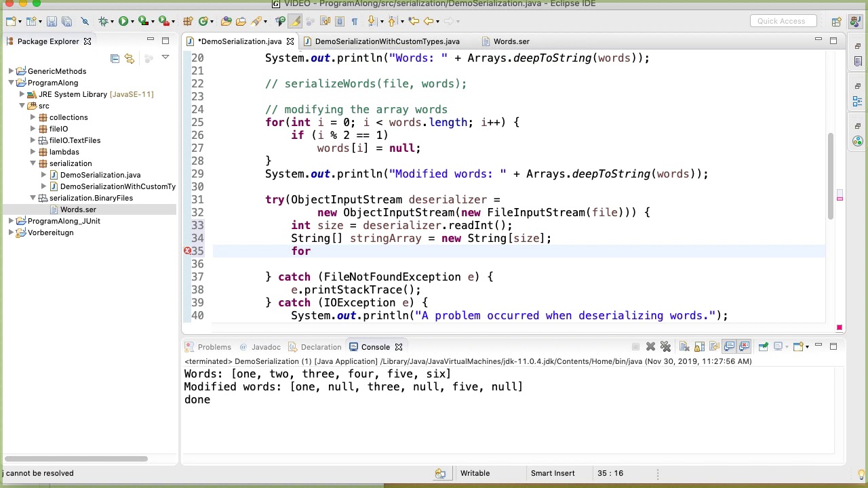The width and height of the screenshot is (868, 488).
Task: Click the Open Perspective icon
Action: [x=836, y=21]
